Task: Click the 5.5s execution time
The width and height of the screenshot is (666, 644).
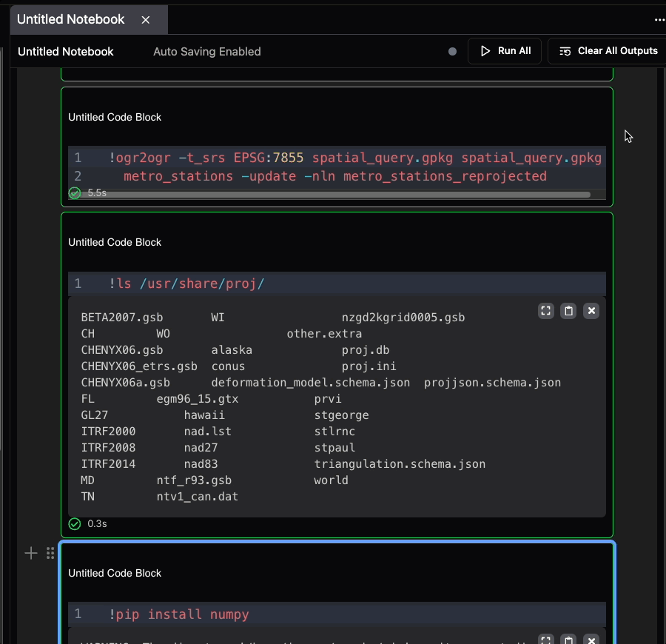Action: [97, 193]
